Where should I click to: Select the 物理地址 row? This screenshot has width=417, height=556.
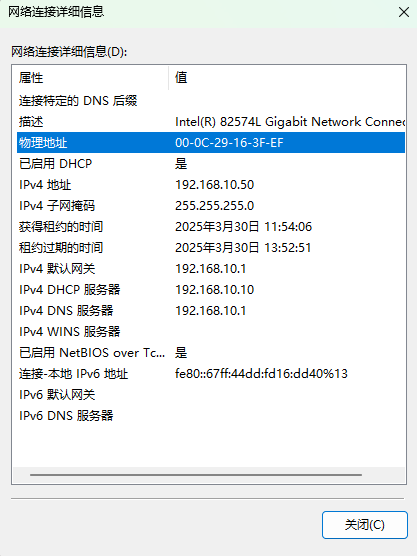tap(211, 143)
